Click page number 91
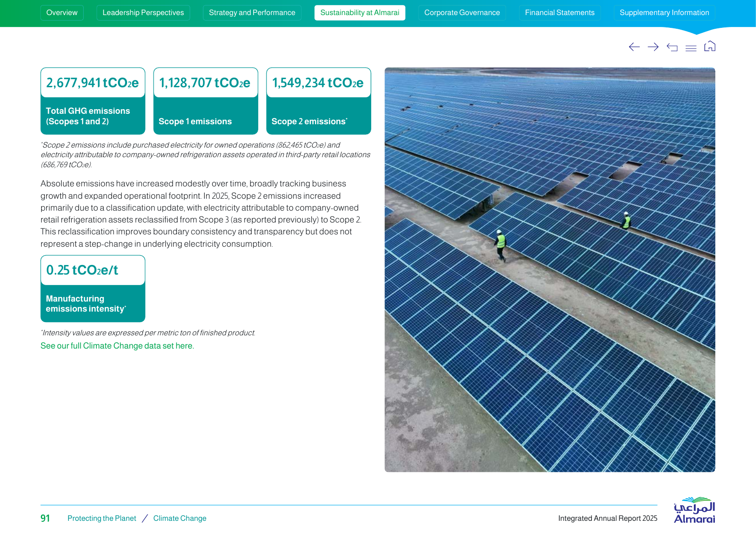756x540 pixels. tap(45, 518)
